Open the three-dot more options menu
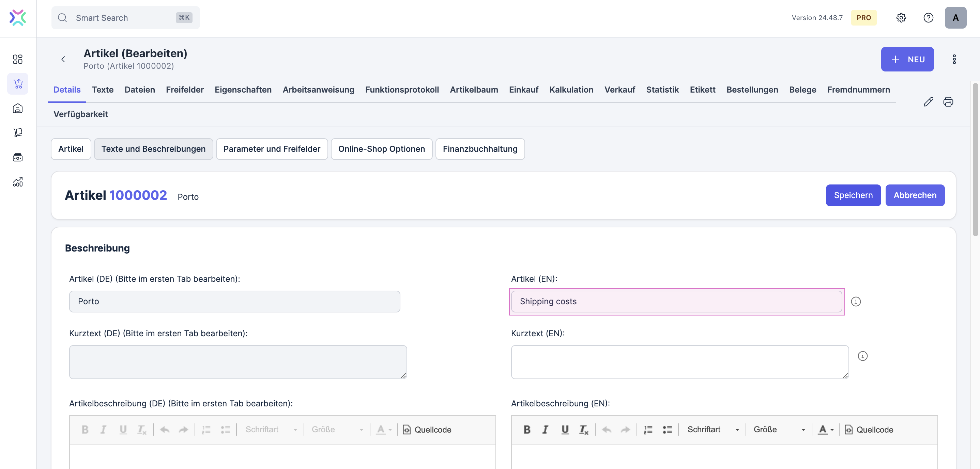Viewport: 980px width, 469px height. (954, 59)
